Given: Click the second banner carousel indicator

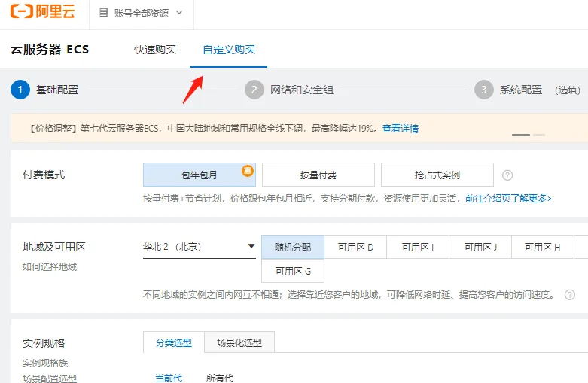Looking at the screenshot, I should [539, 135].
